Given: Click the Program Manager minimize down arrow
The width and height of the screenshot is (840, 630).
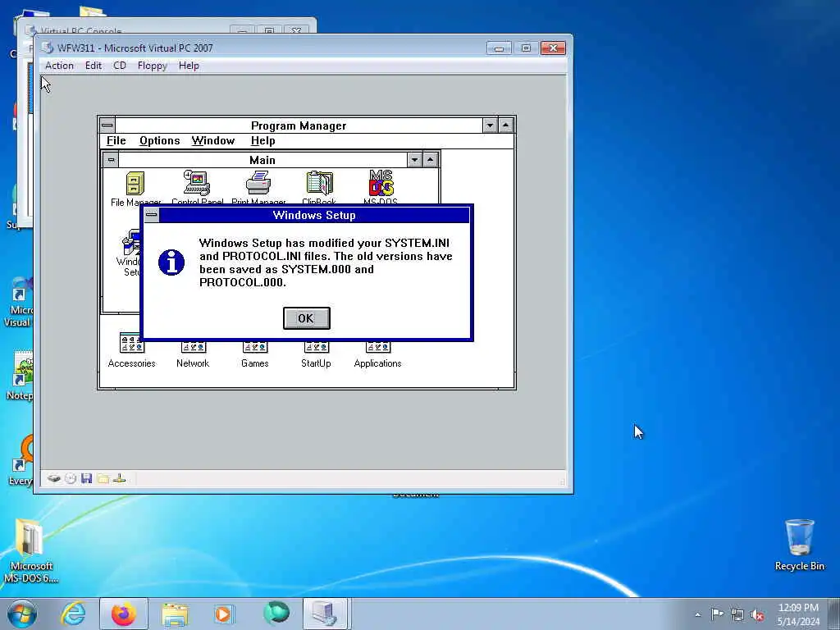Looking at the screenshot, I should [x=490, y=126].
